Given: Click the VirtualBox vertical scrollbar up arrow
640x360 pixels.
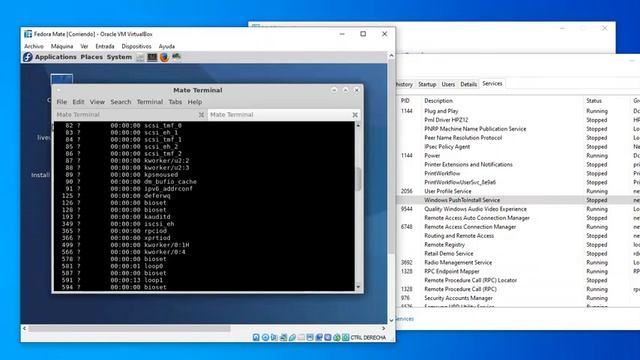Looking at the screenshot, I should [391, 56].
